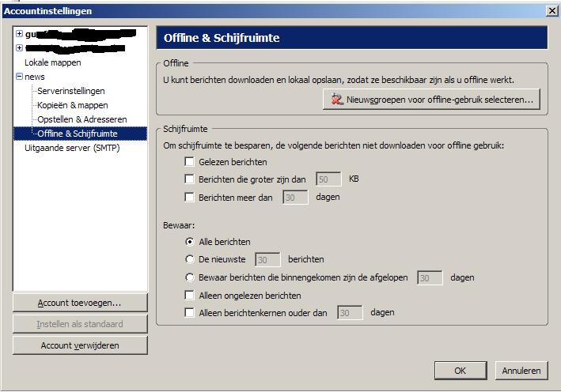561x392 pixels.
Task: Confirm the dialog with OK
Action: click(x=460, y=371)
